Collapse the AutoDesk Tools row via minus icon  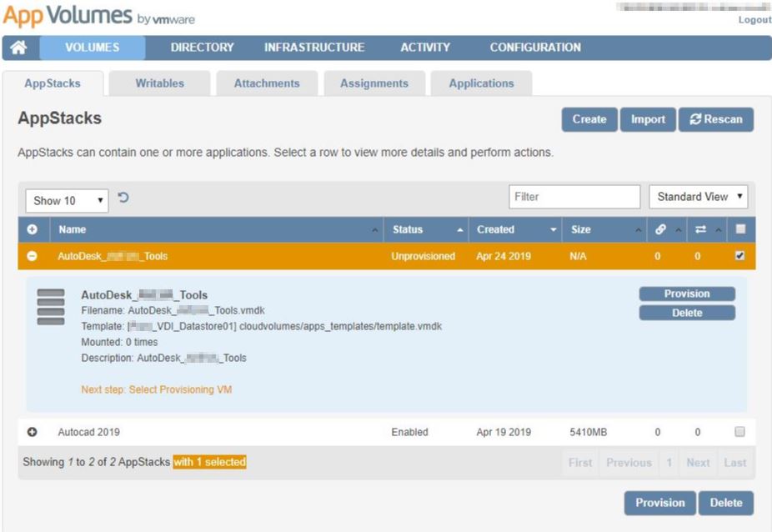click(x=32, y=256)
